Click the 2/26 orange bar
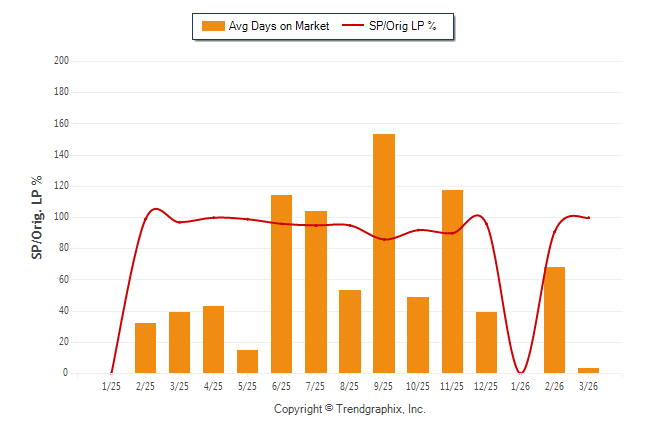The width and height of the screenshot is (646, 434). click(554, 320)
